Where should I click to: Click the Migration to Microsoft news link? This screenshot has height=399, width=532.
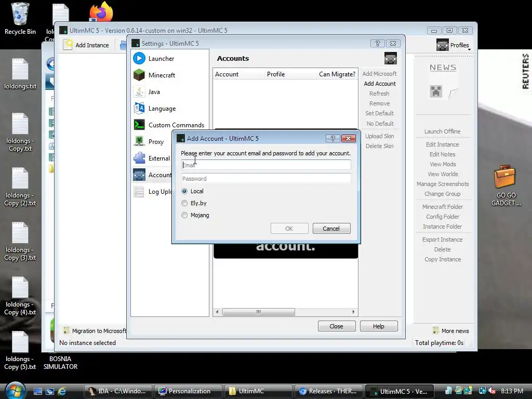click(x=95, y=330)
